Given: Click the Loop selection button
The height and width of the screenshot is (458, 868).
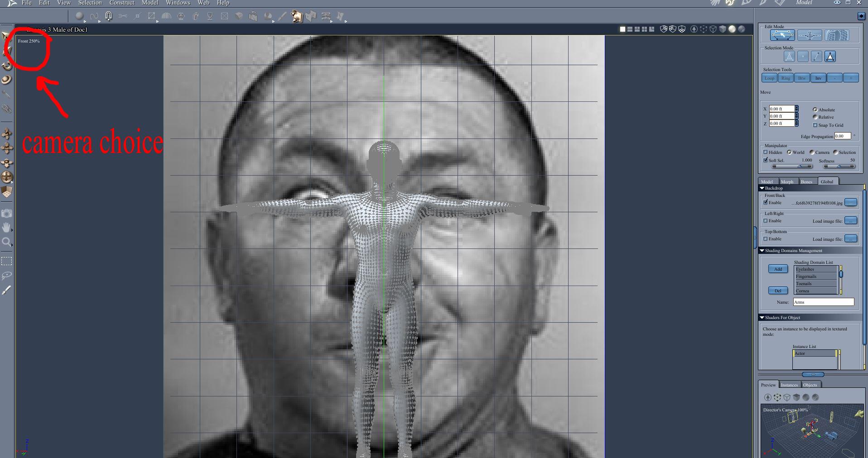Looking at the screenshot, I should (x=769, y=78).
